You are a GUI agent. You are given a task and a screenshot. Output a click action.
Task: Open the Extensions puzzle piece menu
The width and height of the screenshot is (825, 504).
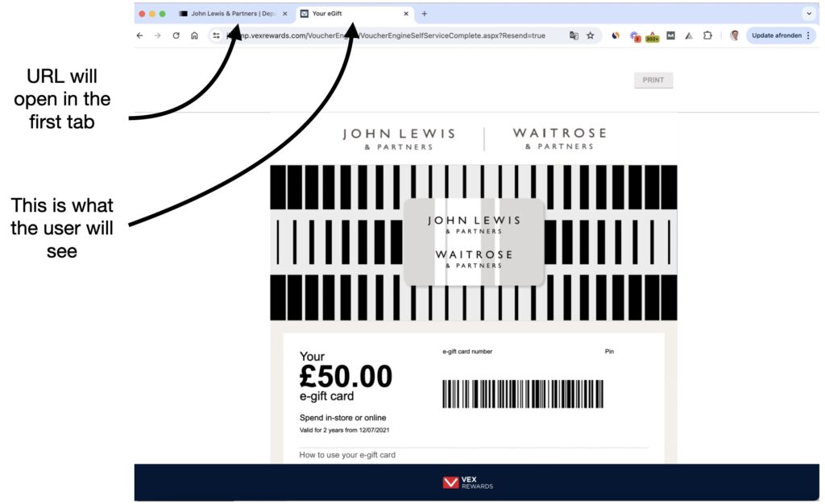(707, 35)
